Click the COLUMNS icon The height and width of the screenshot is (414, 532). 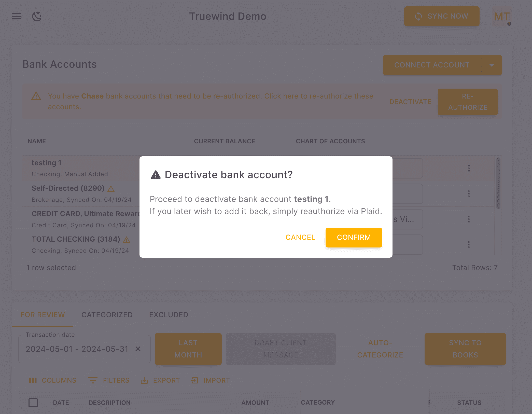(x=33, y=380)
